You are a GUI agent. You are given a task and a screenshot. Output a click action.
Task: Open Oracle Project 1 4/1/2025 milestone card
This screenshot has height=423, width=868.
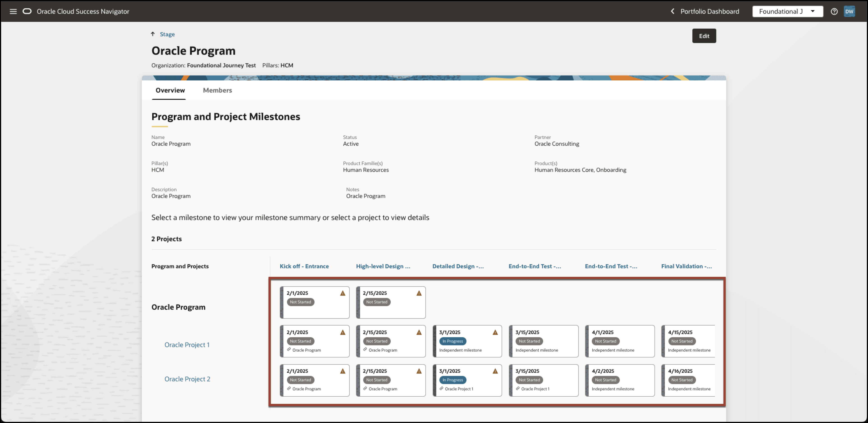620,341
